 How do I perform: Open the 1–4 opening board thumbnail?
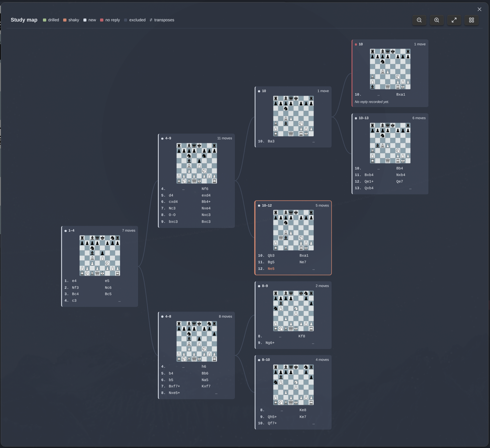pos(100,256)
